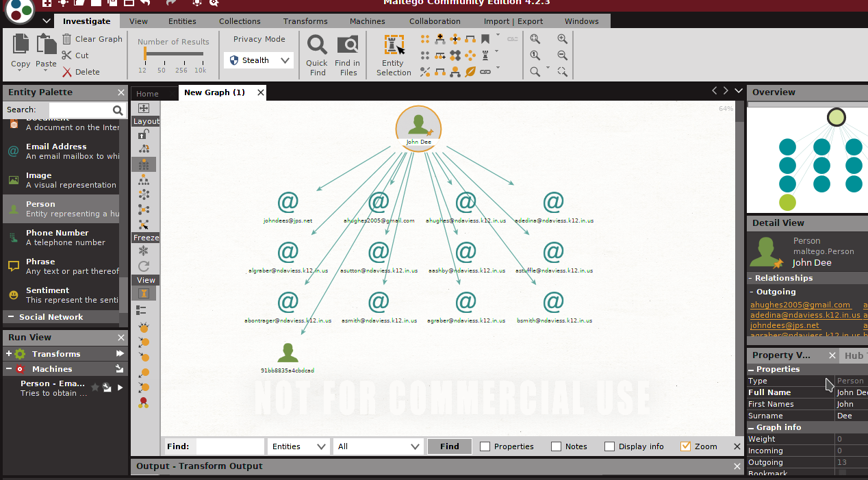Collapse the Social Network palette section
This screenshot has width=868, height=480.
point(11,317)
